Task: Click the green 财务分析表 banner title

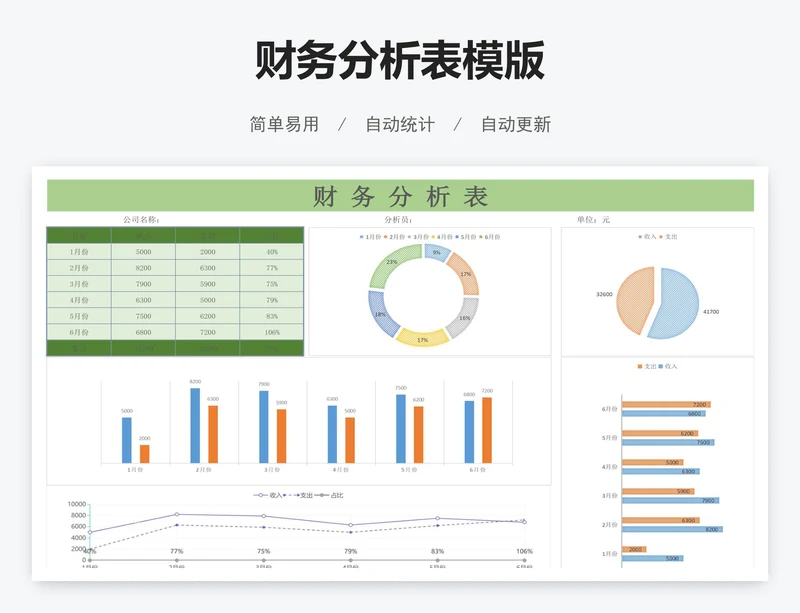Action: pos(400,196)
